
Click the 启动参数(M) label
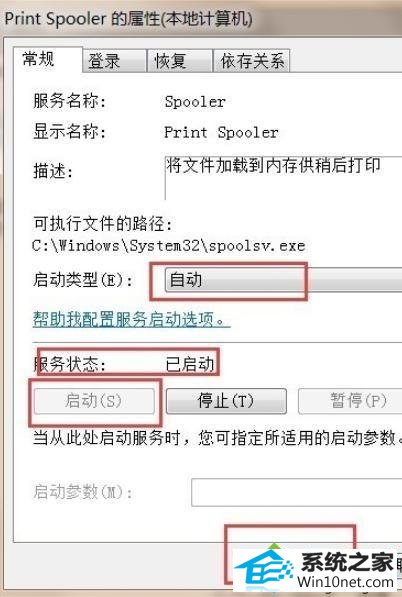pos(83,492)
